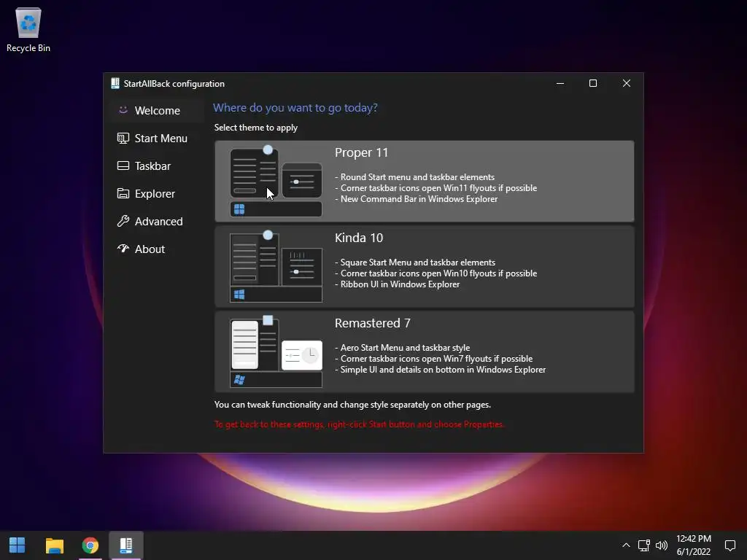Image resolution: width=747 pixels, height=560 pixels.
Task: Go to Explorer settings page
Action: pyautogui.click(x=157, y=193)
